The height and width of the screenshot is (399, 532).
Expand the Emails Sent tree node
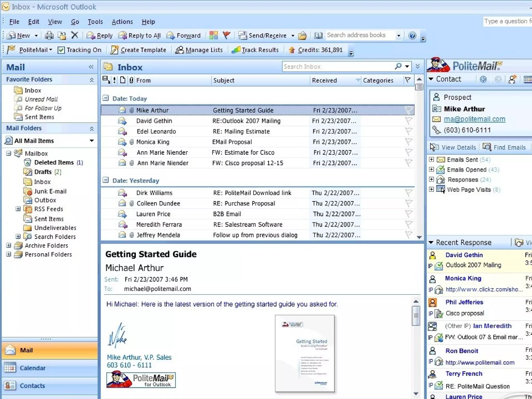(431, 159)
